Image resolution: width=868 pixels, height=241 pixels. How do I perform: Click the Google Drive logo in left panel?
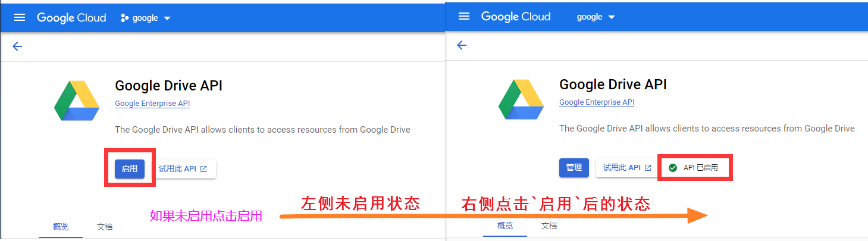pyautogui.click(x=77, y=101)
